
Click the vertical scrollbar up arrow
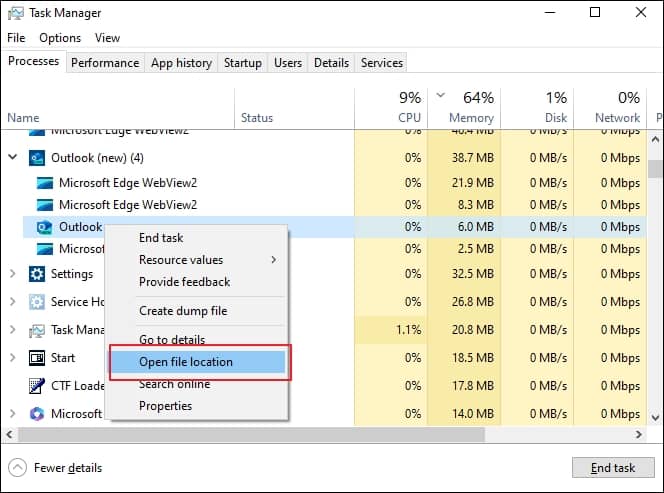655,139
